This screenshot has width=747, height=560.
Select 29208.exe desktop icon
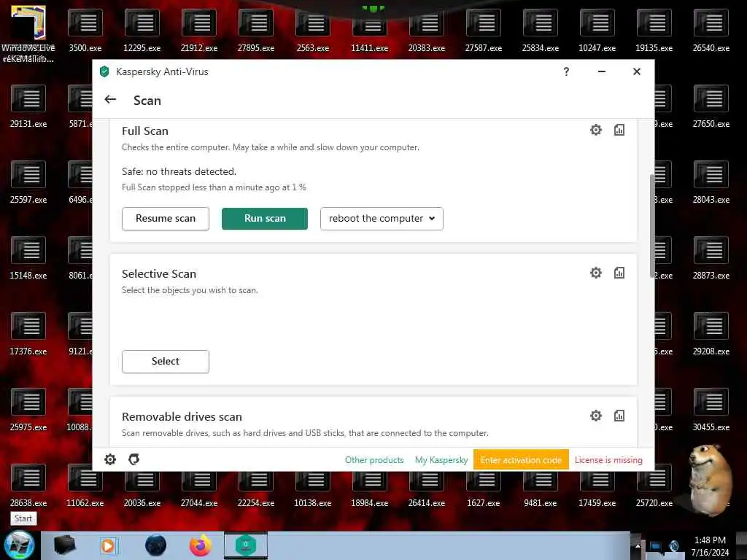711,332
